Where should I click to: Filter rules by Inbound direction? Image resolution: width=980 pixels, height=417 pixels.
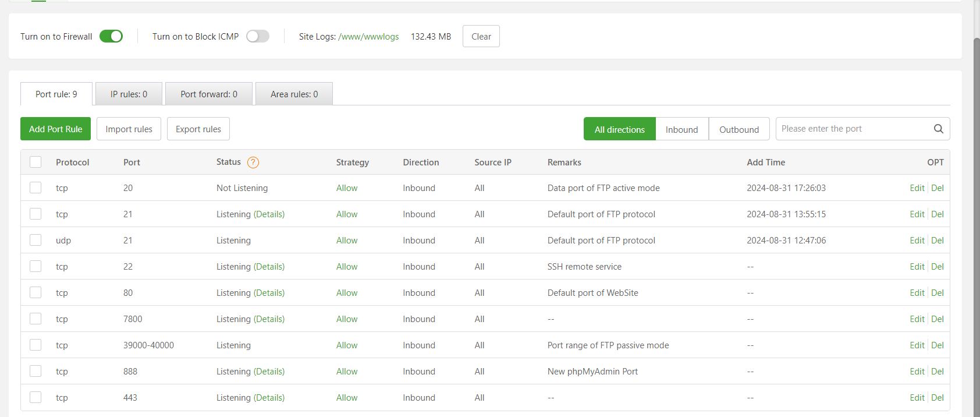(681, 129)
